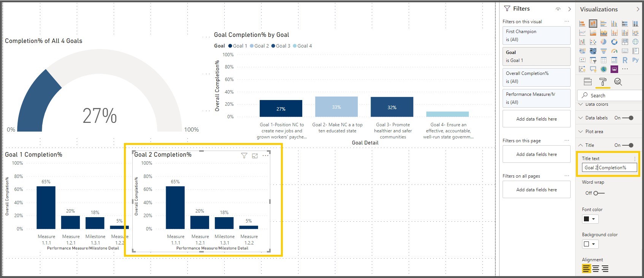Open the Background color dropdown
The image size is (644, 278).
[x=590, y=244]
